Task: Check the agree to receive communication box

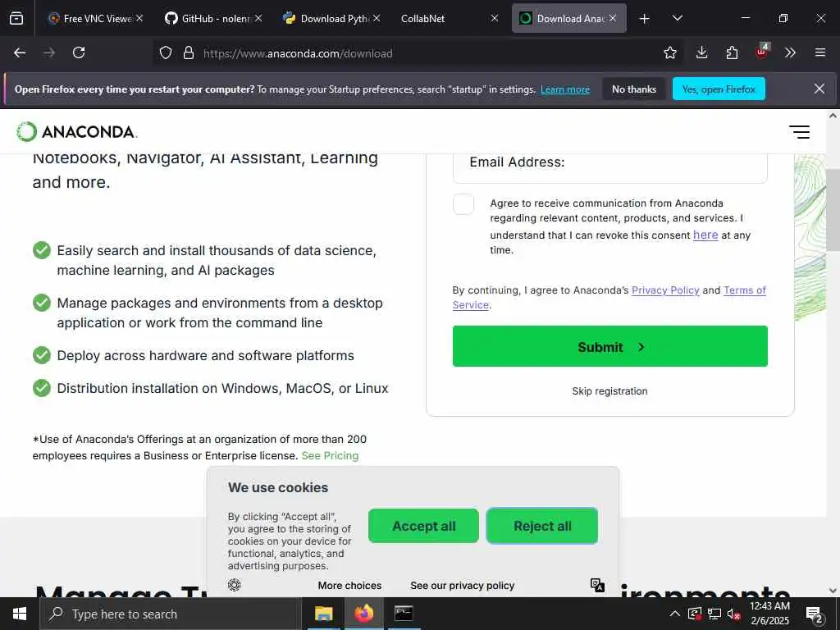Action: (463, 204)
